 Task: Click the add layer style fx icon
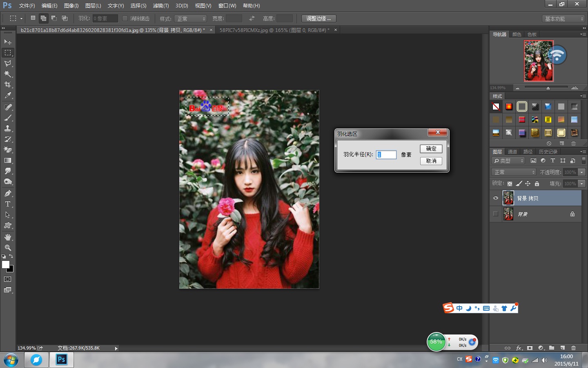(x=519, y=348)
